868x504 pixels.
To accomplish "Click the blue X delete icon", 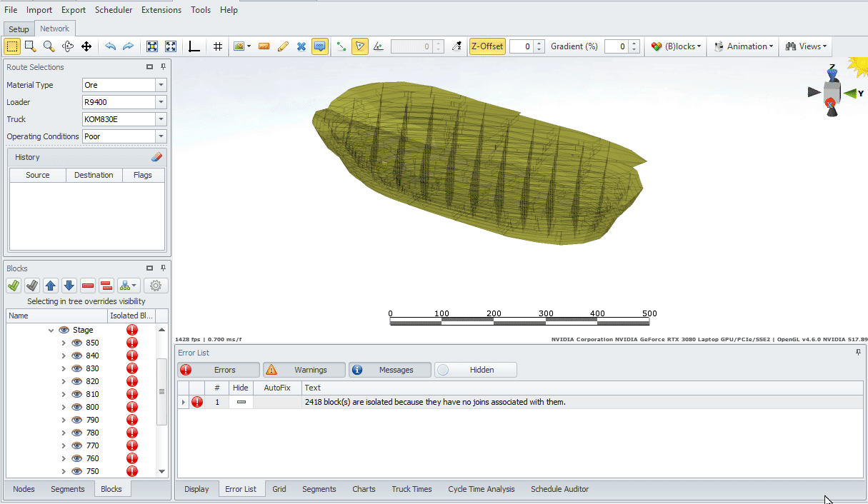I will (301, 46).
